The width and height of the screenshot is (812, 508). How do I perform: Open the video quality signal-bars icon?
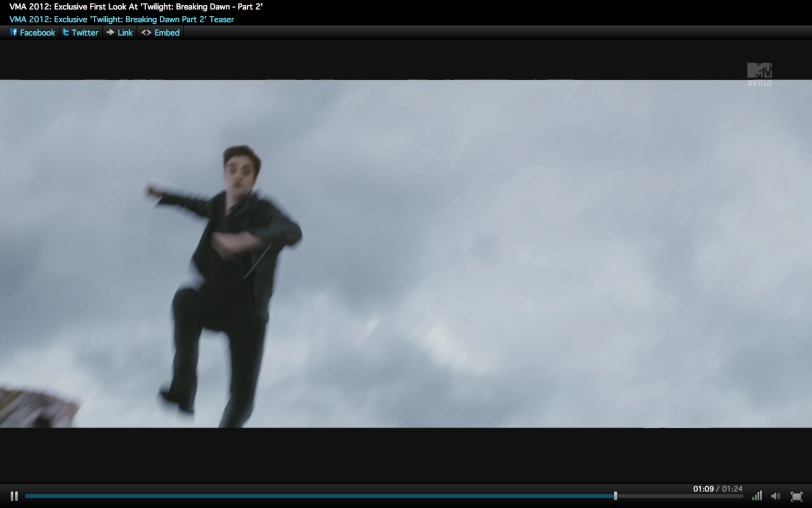(x=757, y=496)
